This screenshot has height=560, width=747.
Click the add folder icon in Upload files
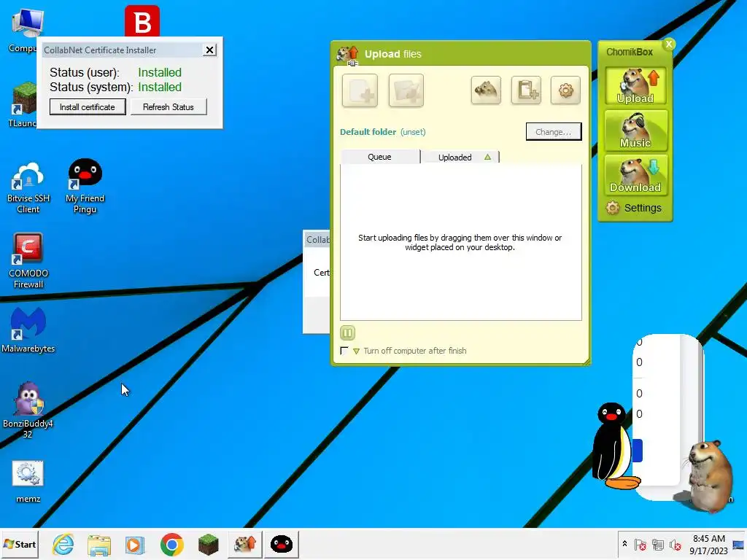click(x=406, y=90)
